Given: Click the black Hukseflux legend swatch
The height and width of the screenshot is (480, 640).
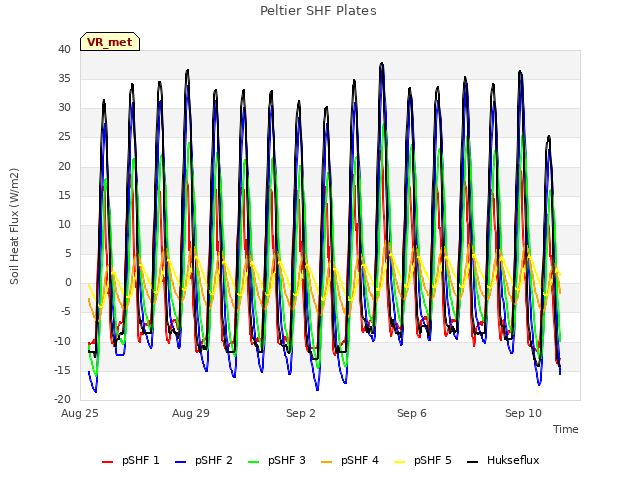Looking at the screenshot, I should click(x=472, y=462).
